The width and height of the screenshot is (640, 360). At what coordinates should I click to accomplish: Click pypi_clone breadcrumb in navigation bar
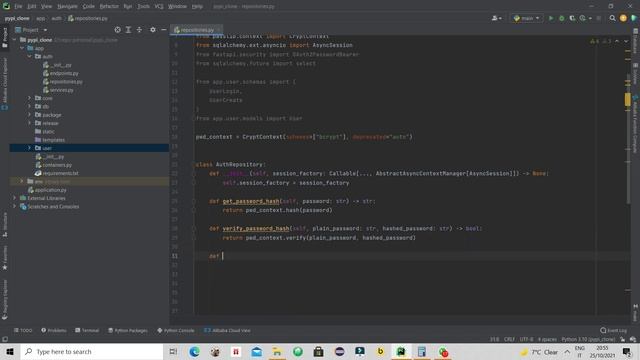tap(17, 18)
